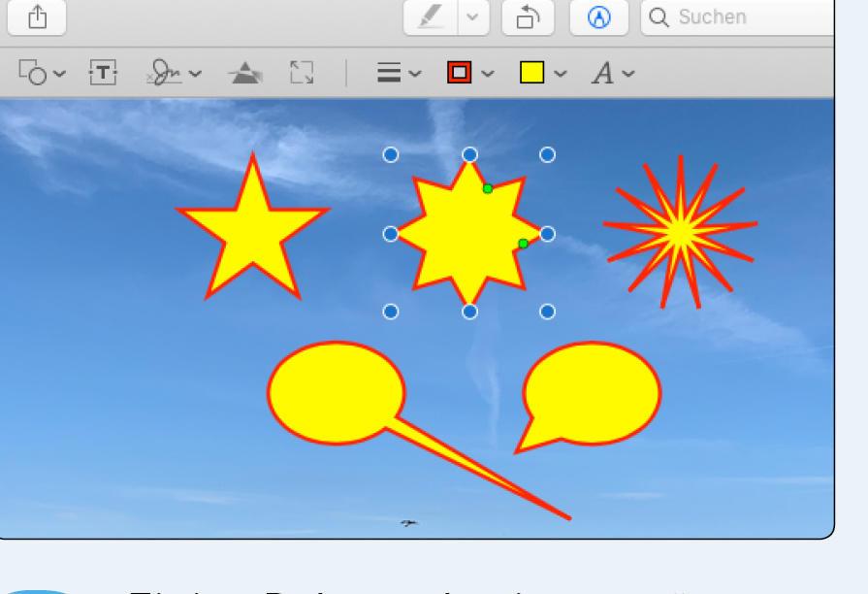Click the left-middle selection handle of star
This screenshot has height=594, width=868.
[x=390, y=234]
